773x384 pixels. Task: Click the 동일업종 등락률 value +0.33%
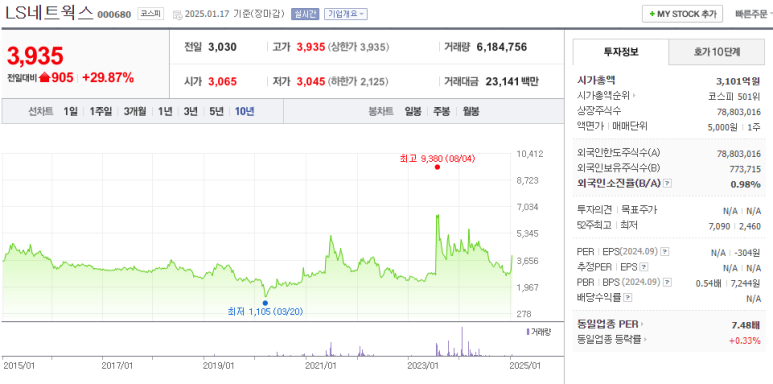click(744, 340)
